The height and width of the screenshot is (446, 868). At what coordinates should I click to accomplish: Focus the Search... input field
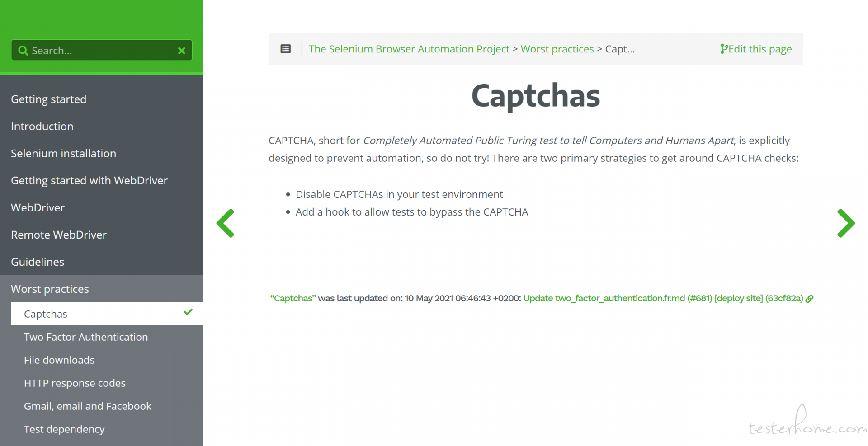click(102, 50)
